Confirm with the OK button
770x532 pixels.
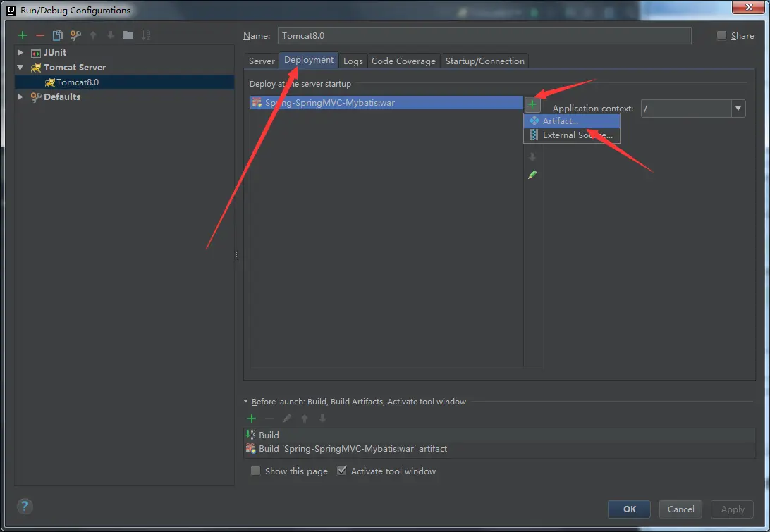pyautogui.click(x=630, y=509)
